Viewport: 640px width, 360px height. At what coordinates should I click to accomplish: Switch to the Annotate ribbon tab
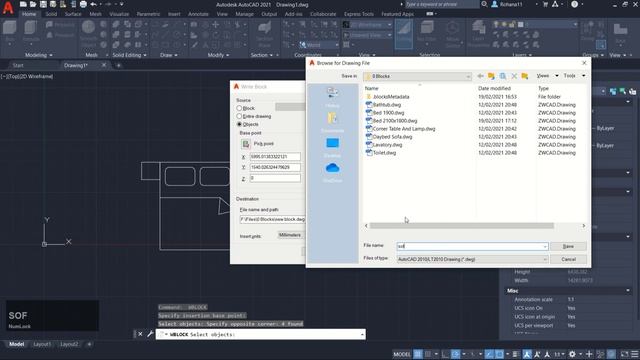(x=198, y=14)
